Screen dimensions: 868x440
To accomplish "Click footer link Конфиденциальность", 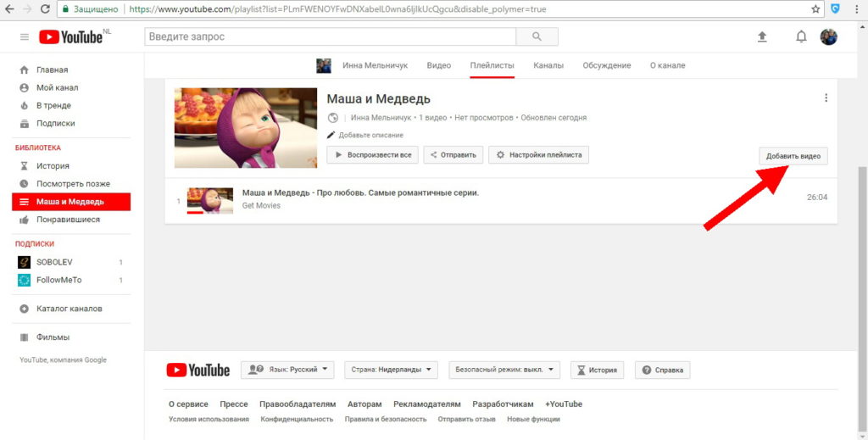I will [297, 419].
